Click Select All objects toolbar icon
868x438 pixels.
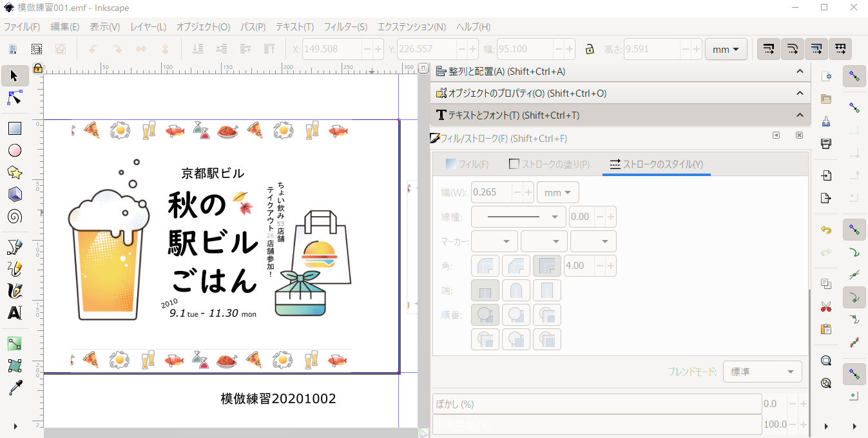pyautogui.click(x=14, y=49)
